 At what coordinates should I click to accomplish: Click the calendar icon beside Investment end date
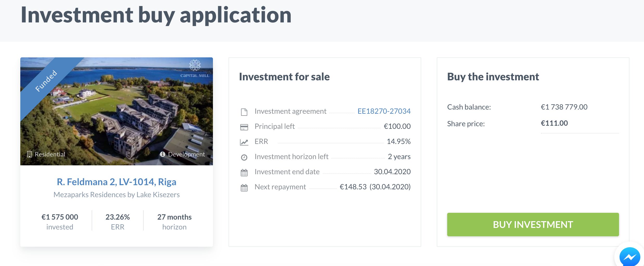point(244,172)
